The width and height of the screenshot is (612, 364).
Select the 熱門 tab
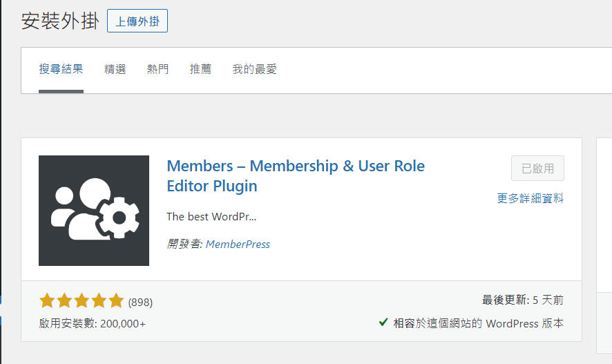pos(157,69)
